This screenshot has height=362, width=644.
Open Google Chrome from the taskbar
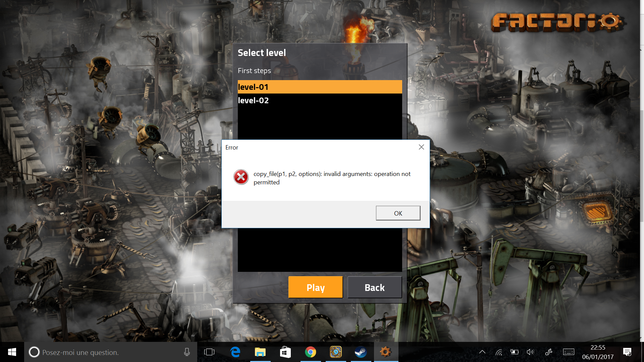click(311, 352)
